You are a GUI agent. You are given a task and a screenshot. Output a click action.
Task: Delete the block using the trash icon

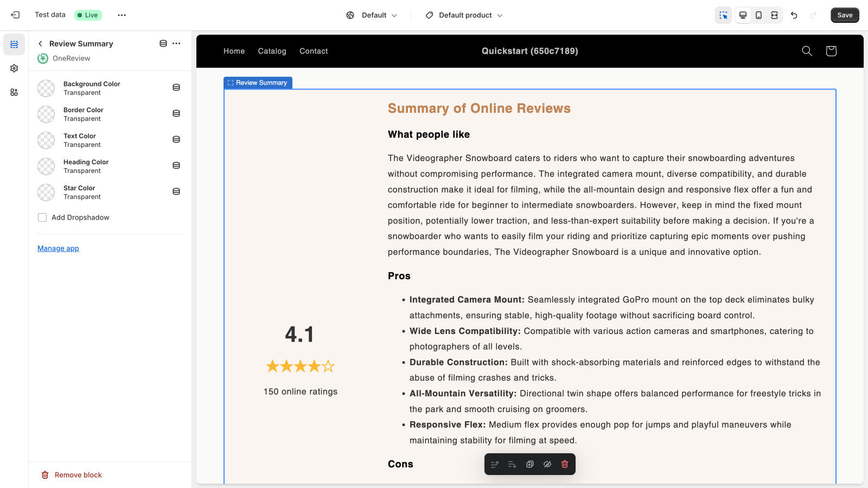(x=564, y=464)
